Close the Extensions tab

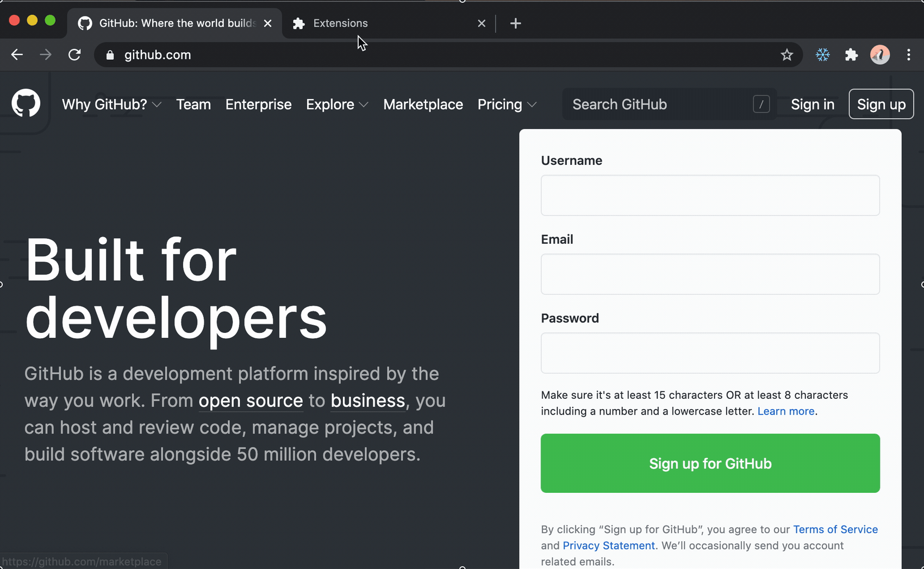(x=482, y=23)
